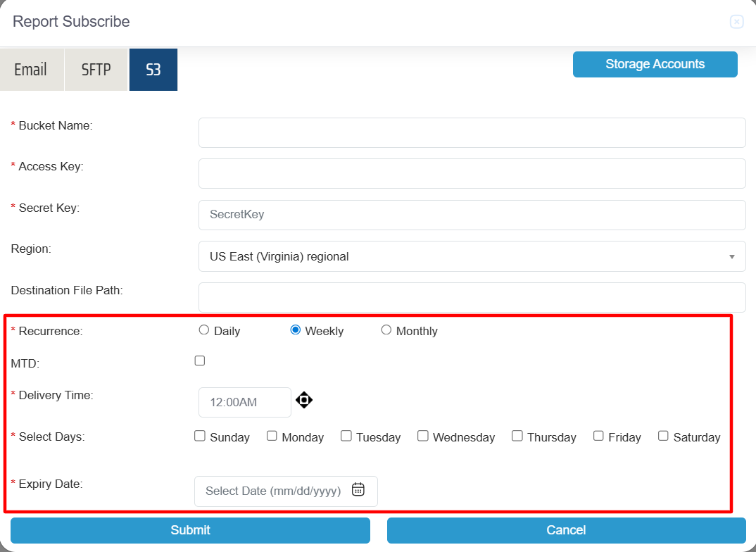
Task: Check the Monday checkbox
Action: [x=272, y=436]
